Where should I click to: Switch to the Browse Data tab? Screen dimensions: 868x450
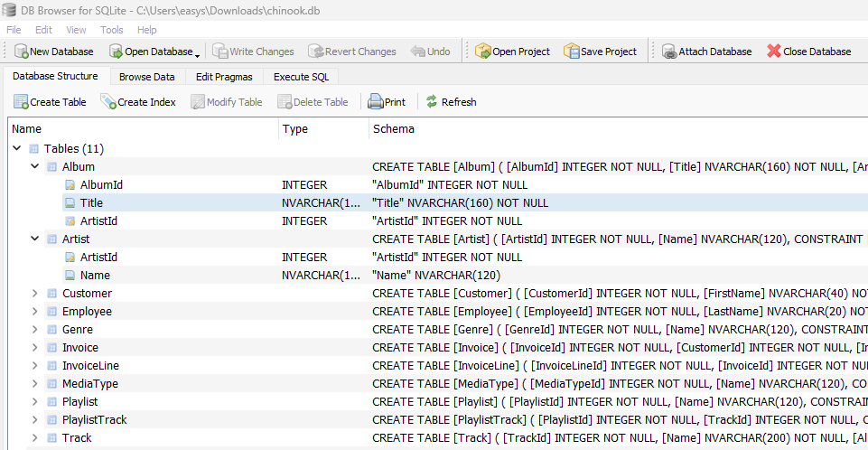click(146, 77)
